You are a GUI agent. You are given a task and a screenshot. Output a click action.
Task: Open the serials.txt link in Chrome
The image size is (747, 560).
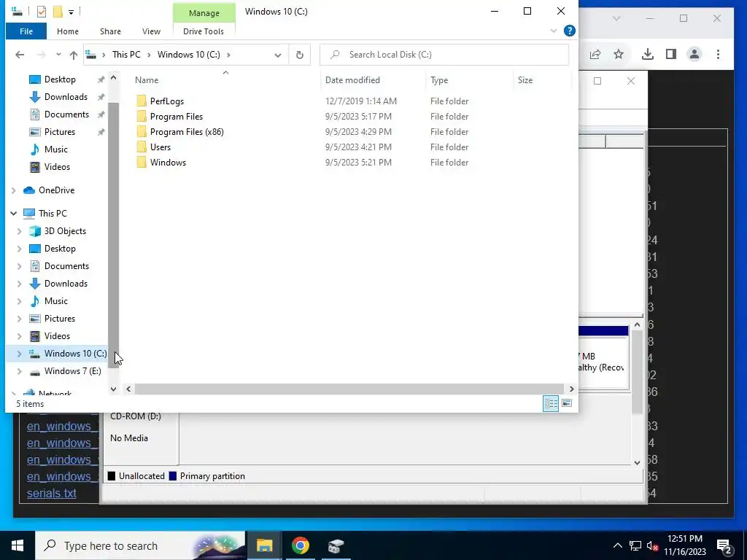(x=52, y=494)
